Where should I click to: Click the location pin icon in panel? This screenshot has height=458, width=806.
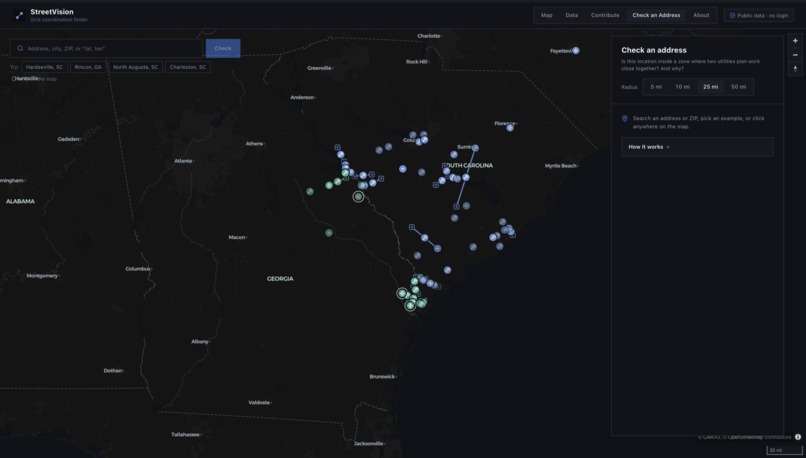pos(625,119)
